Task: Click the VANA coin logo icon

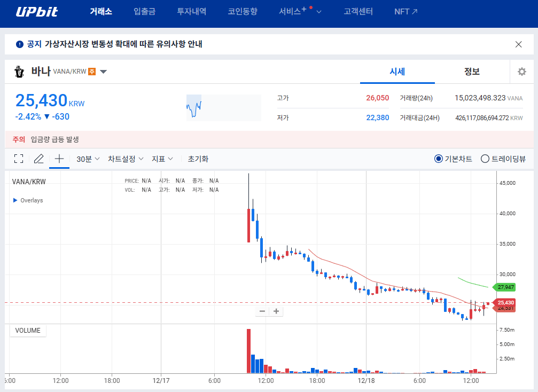Action: (x=19, y=72)
